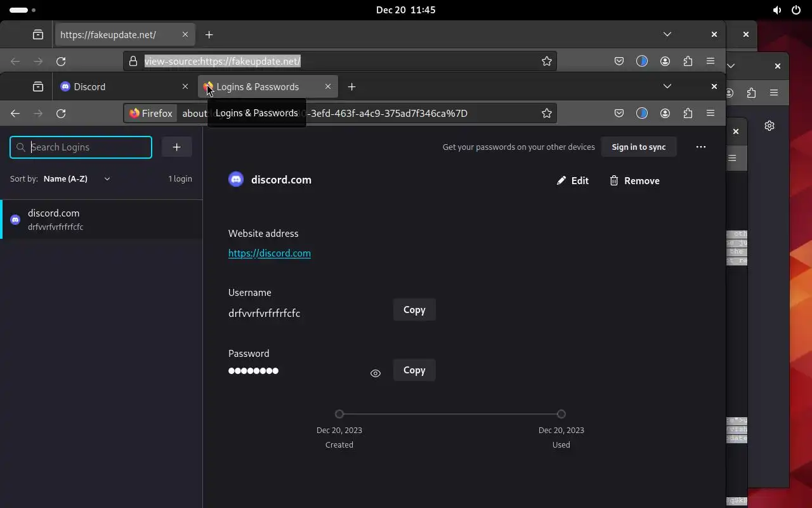Screen dimensions: 812x508
Task: Open the Logins page three-dot menu
Action: (x=701, y=147)
